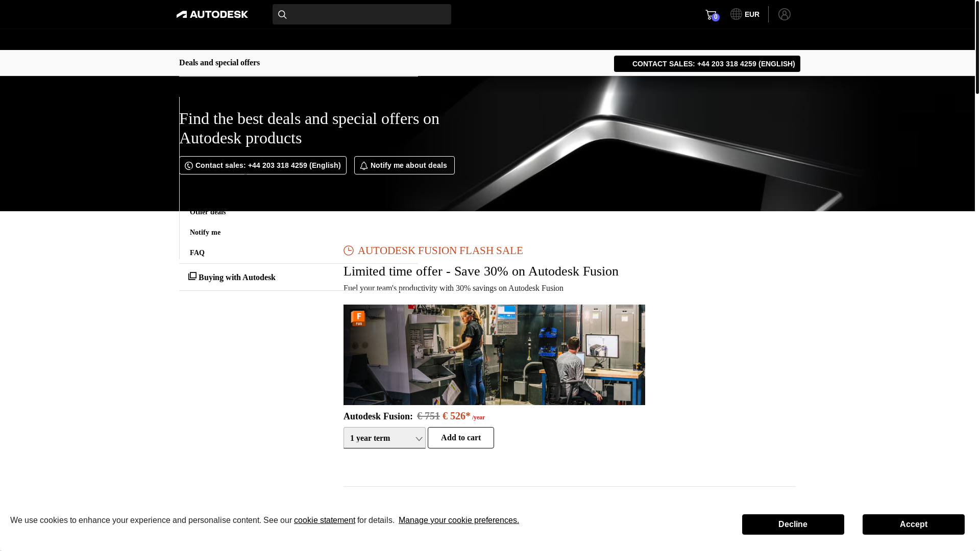This screenshot has width=980, height=551.
Task: Click the search magnifier icon
Action: coord(282,15)
